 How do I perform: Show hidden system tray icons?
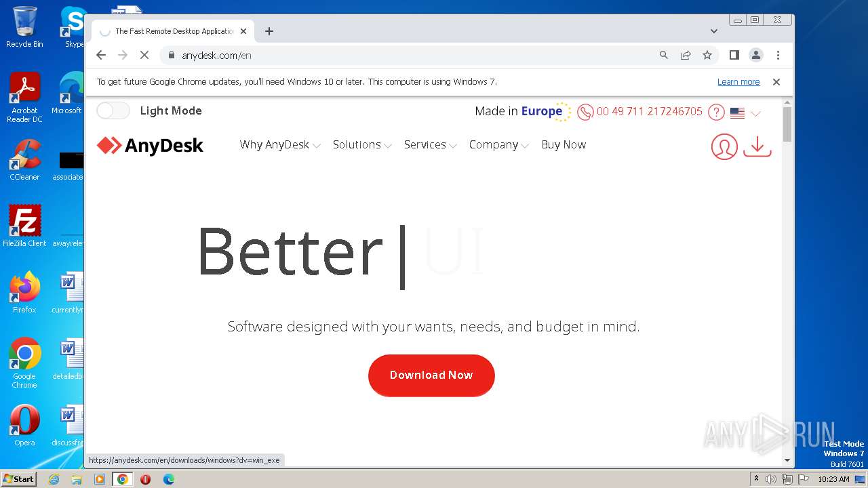[x=756, y=479]
